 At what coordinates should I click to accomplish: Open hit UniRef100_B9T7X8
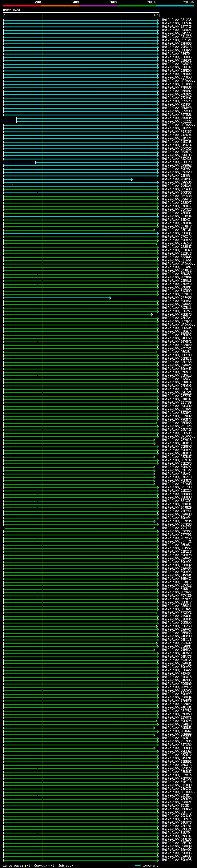tap(177, 26)
